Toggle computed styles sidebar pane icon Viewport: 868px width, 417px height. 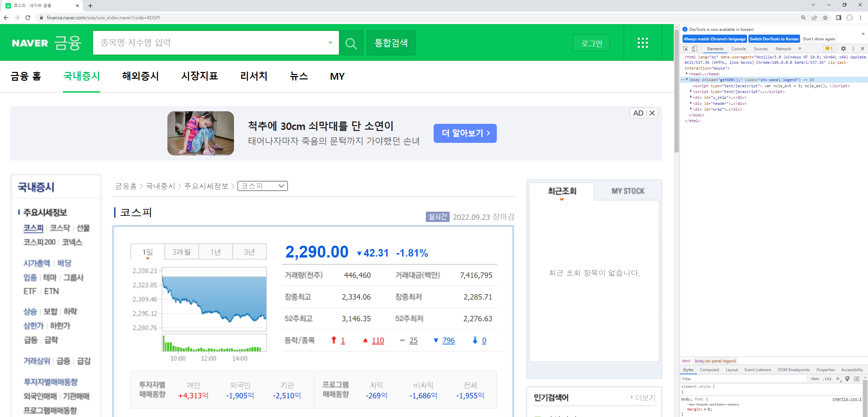(x=857, y=379)
